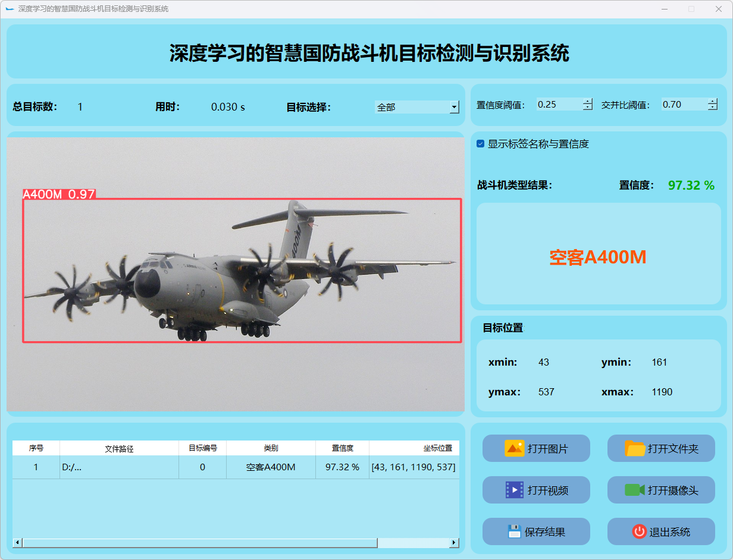Close the detection system window
This screenshot has width=733, height=560.
(x=719, y=9)
